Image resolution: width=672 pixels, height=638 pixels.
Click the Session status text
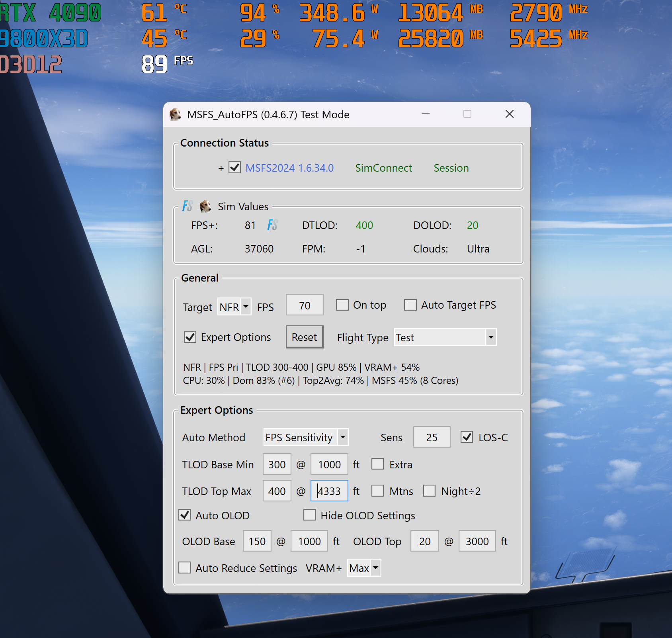pos(451,168)
